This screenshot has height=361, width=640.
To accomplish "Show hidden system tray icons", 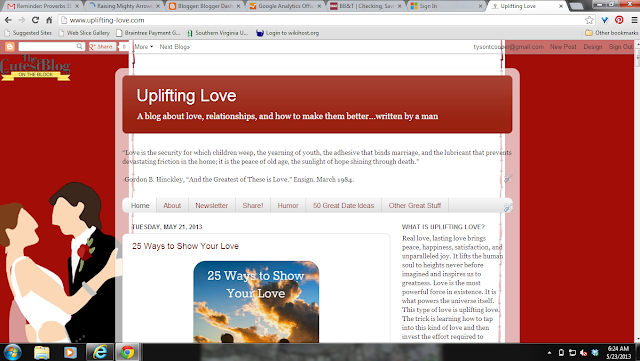I will pos(549,352).
